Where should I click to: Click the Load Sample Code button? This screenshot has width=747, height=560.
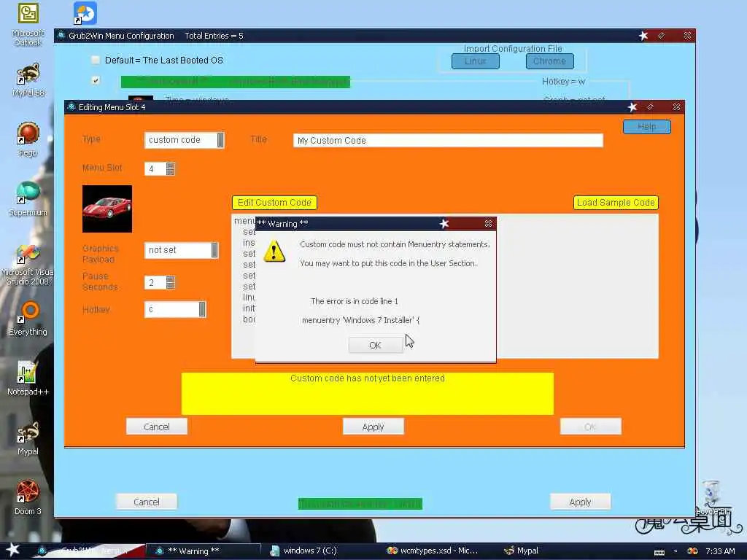[x=616, y=203]
